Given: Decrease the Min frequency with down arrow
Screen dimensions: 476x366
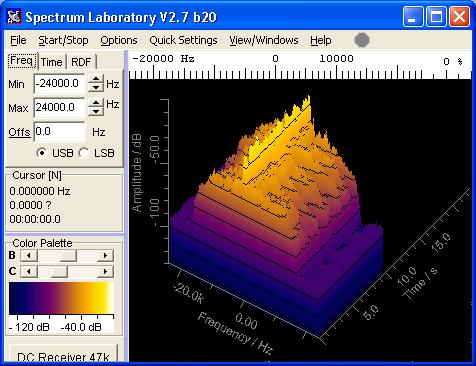Looking at the screenshot, I should click(x=96, y=88).
